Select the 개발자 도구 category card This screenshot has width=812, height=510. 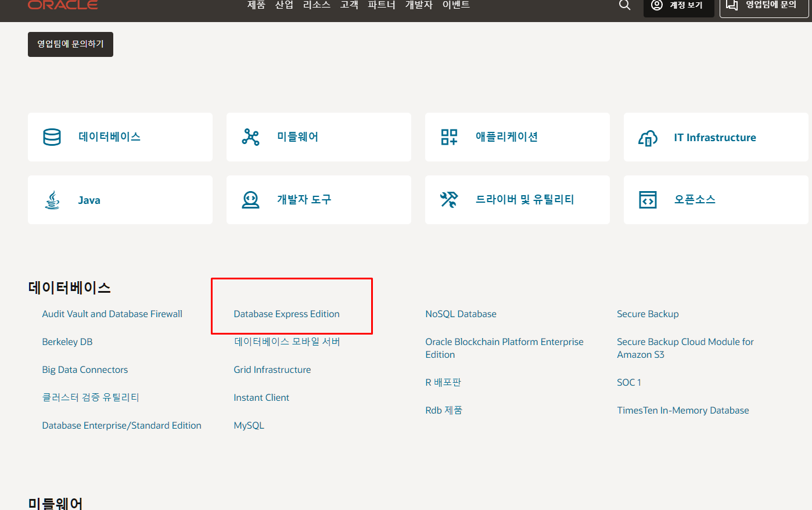coord(319,200)
